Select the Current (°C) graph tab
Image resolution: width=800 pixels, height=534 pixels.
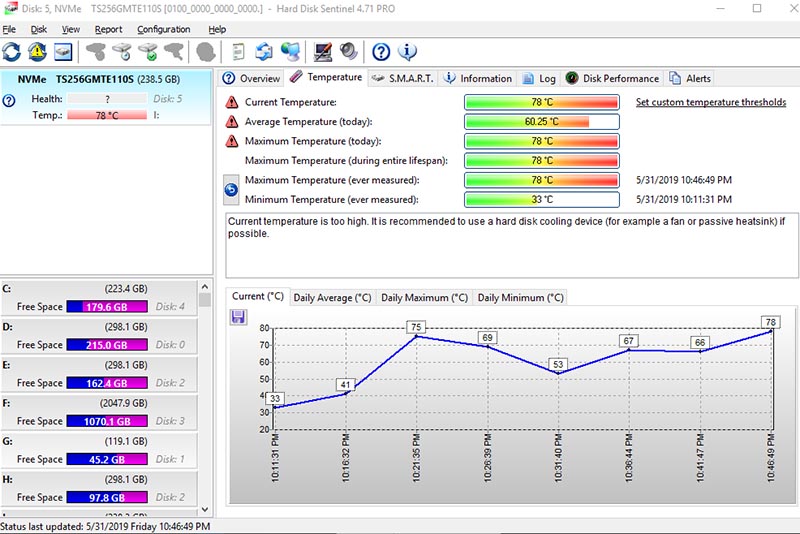pyautogui.click(x=258, y=296)
